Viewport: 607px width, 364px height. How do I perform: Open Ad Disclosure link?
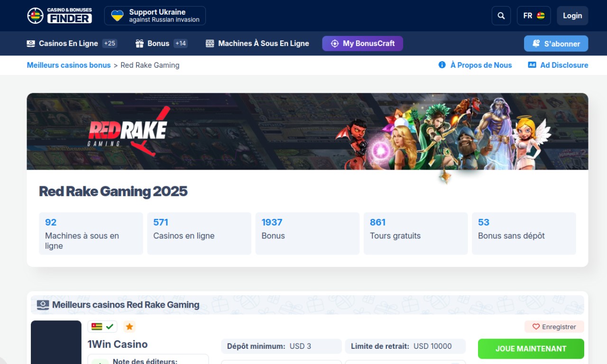[558, 65]
